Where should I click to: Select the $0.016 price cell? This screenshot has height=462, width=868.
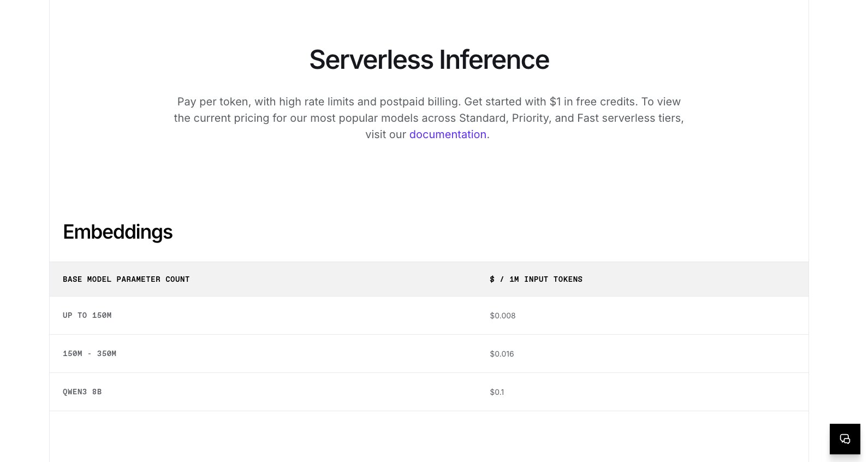[x=502, y=354]
